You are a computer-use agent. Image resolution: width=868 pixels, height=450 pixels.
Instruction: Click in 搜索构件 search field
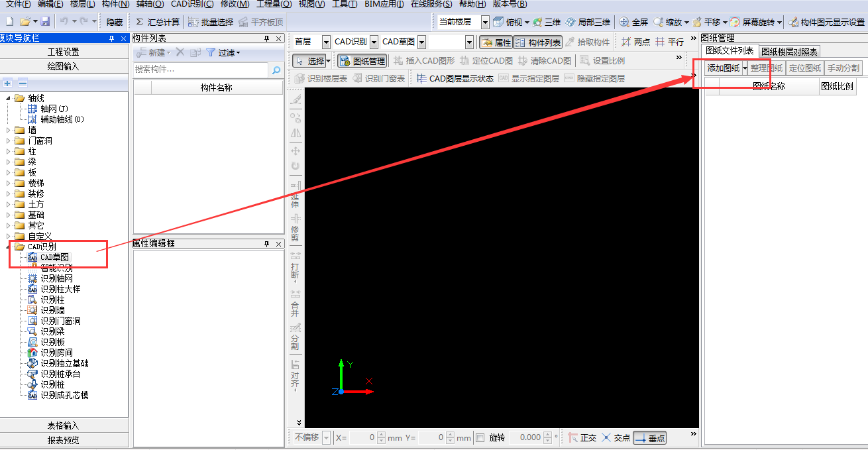coord(201,69)
